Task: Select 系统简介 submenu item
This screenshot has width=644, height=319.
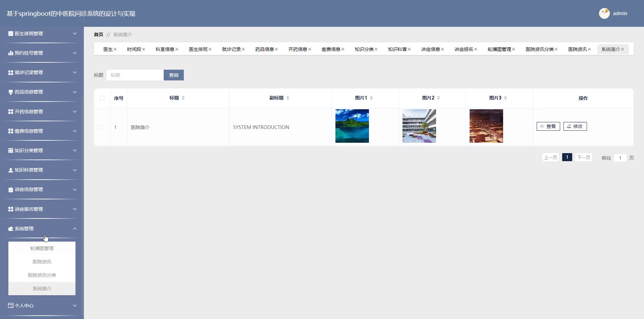Action: (42, 289)
